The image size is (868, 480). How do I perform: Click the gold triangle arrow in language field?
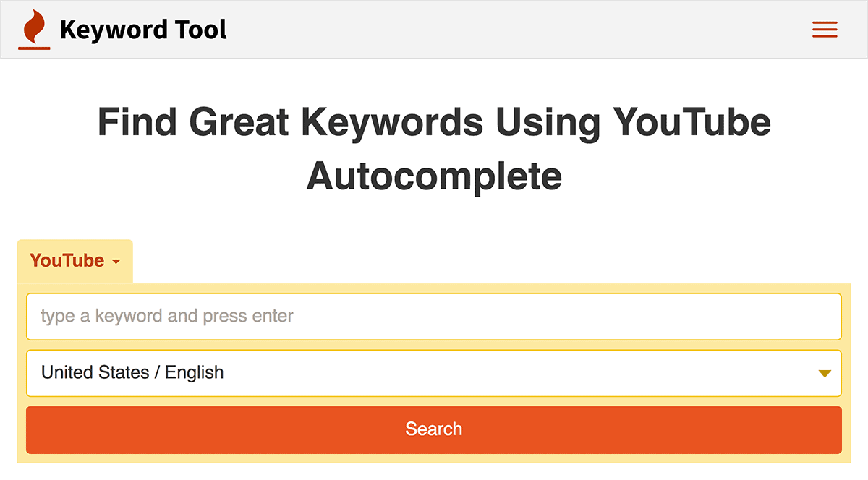pyautogui.click(x=825, y=374)
